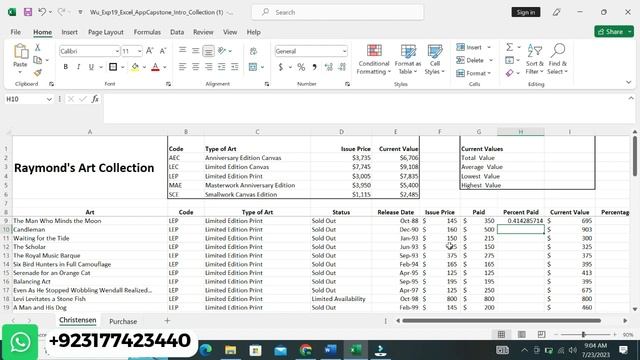Open Conditional Formatting dropdown

pyautogui.click(x=373, y=60)
